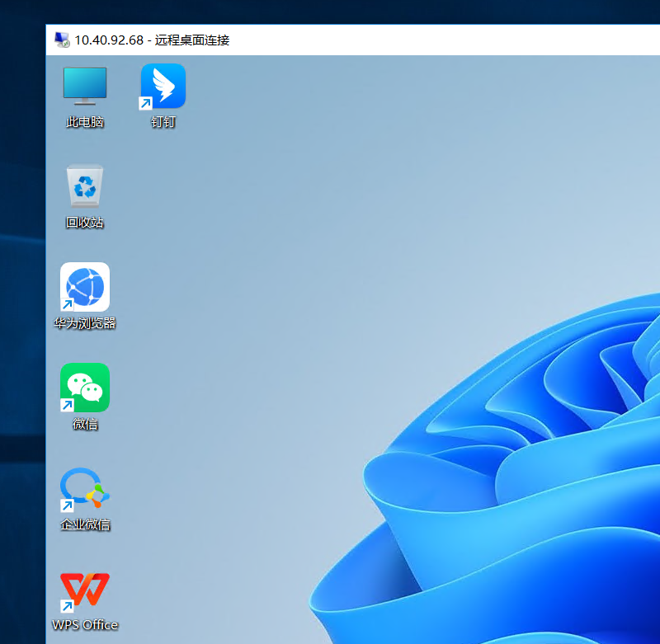The image size is (660, 644).
Task: Select the "钉钉" text label
Action: [163, 122]
